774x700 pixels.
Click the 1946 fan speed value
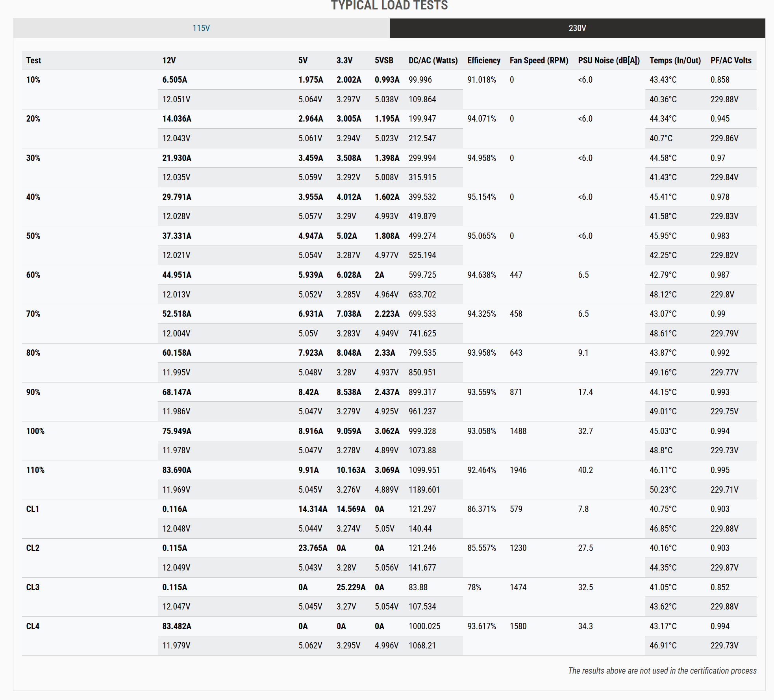point(518,470)
